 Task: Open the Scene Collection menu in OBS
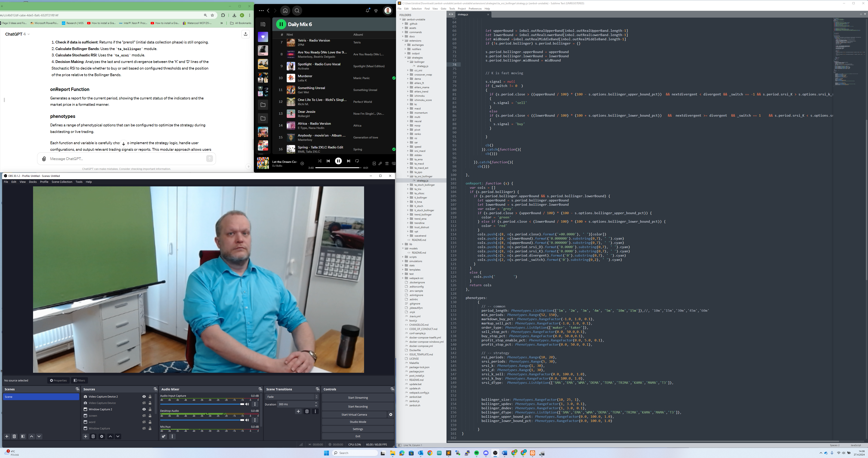pos(62,182)
